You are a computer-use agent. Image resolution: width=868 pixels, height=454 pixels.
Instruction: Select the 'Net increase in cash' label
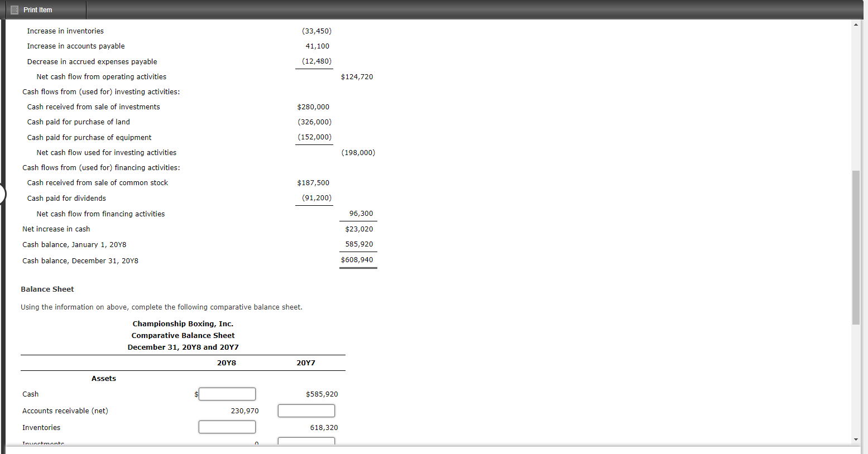[56, 229]
